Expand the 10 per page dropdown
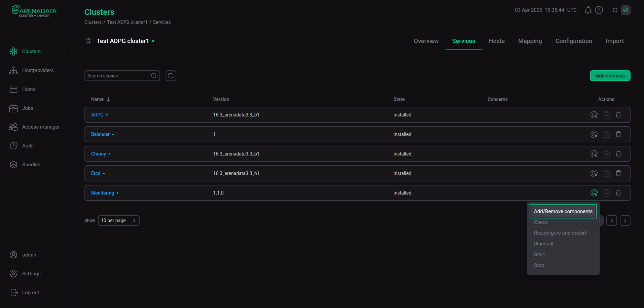 [119, 220]
